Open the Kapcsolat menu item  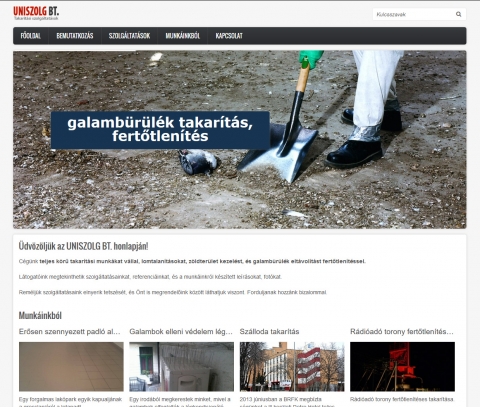(229, 36)
